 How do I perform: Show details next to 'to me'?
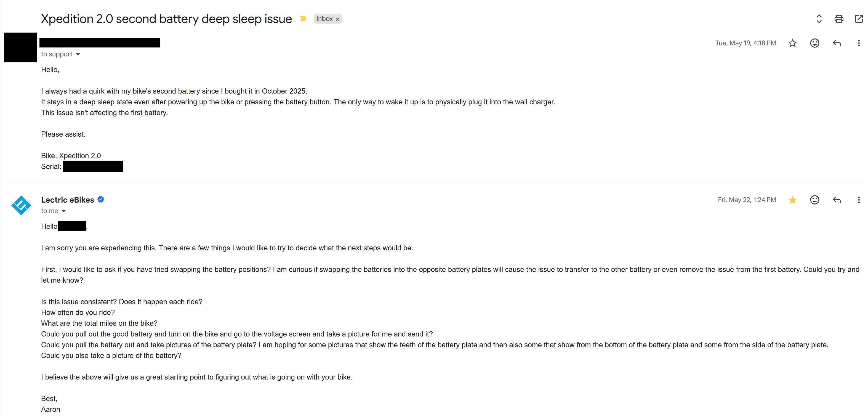click(x=64, y=211)
